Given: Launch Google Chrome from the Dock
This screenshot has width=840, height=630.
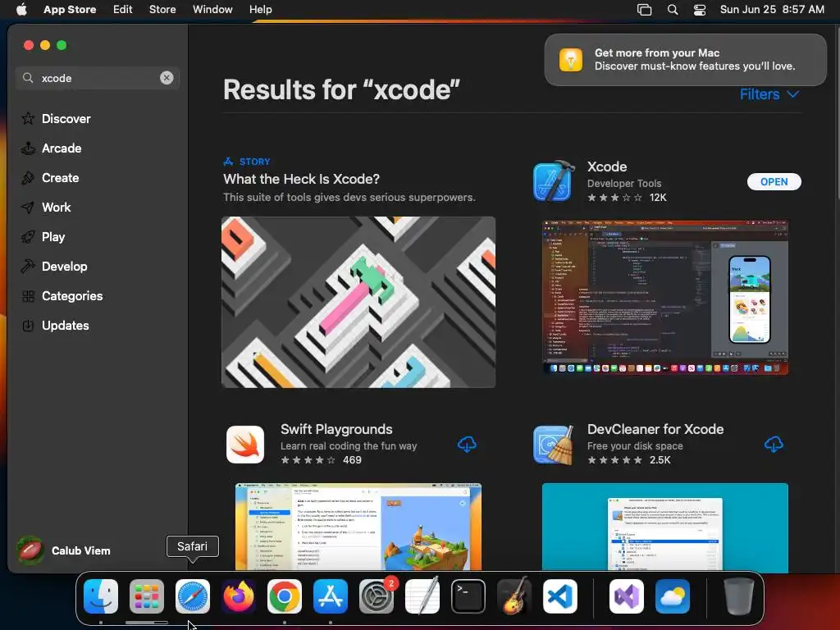Looking at the screenshot, I should pos(284,596).
